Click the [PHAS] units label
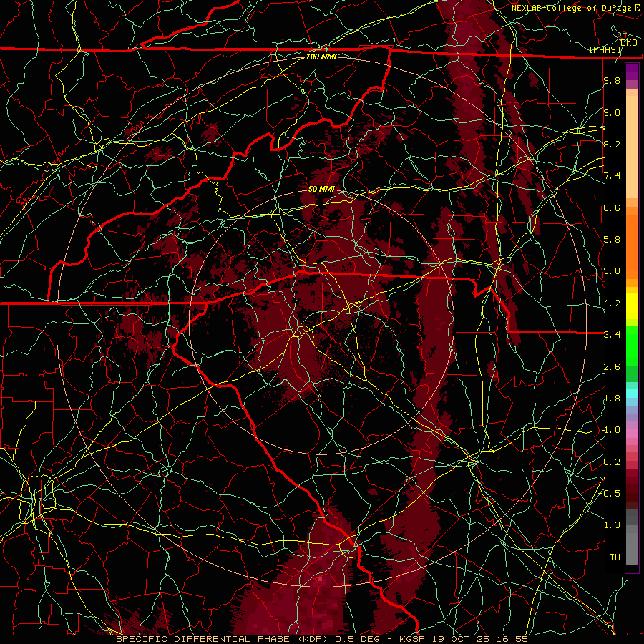The height and width of the screenshot is (644, 644). (605, 49)
